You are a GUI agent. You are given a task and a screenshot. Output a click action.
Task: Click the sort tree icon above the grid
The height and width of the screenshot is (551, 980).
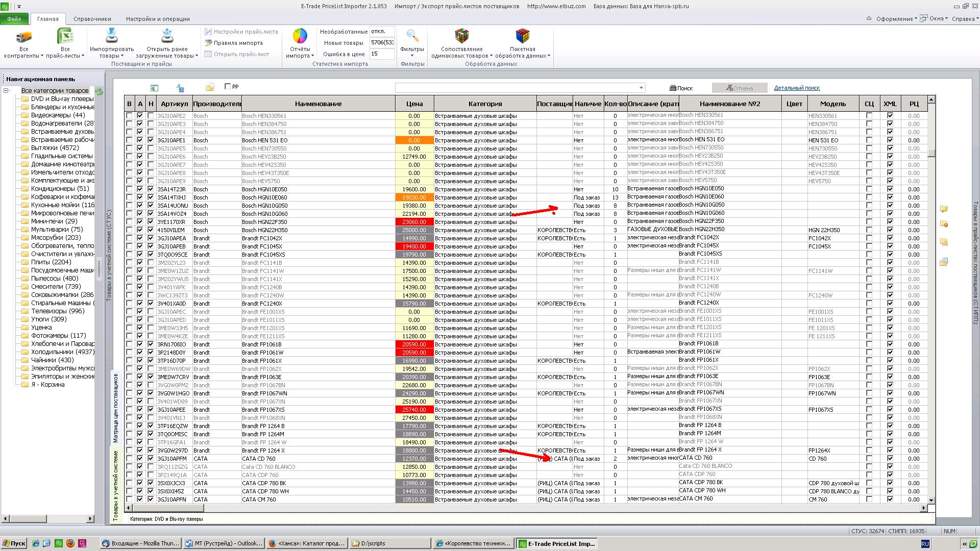[180, 88]
